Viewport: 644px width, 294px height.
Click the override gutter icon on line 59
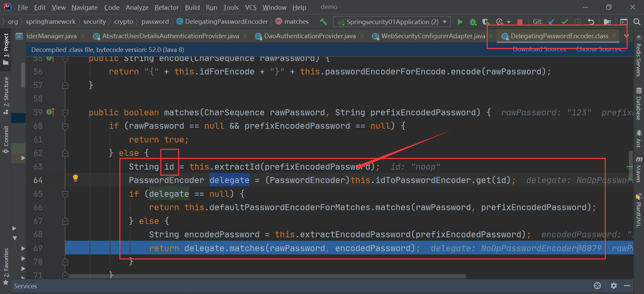coord(50,112)
